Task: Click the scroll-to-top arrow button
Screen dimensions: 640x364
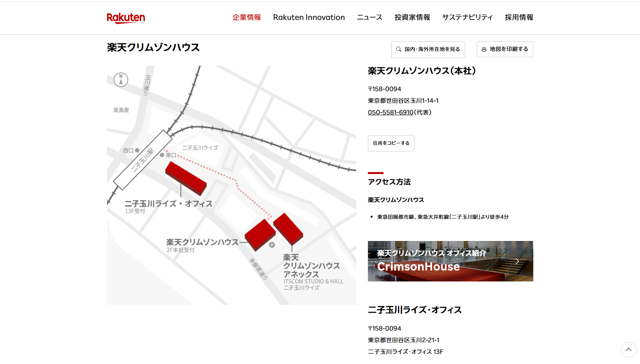Action: [x=628, y=350]
